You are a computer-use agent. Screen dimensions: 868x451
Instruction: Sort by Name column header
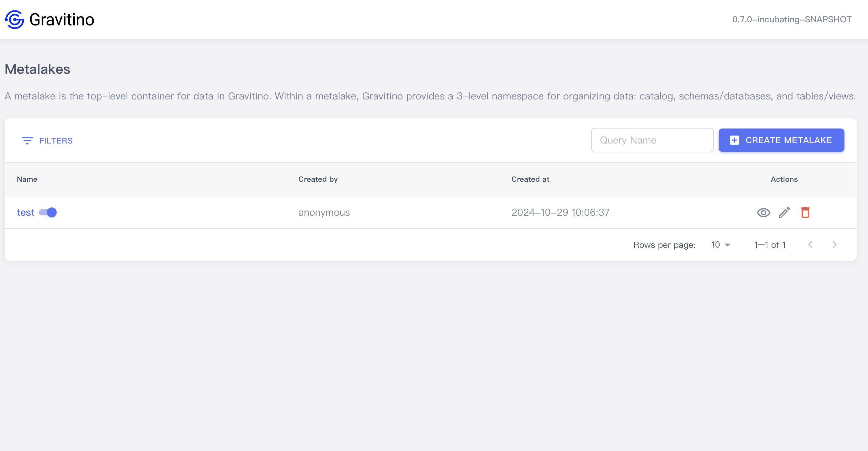pyautogui.click(x=27, y=179)
